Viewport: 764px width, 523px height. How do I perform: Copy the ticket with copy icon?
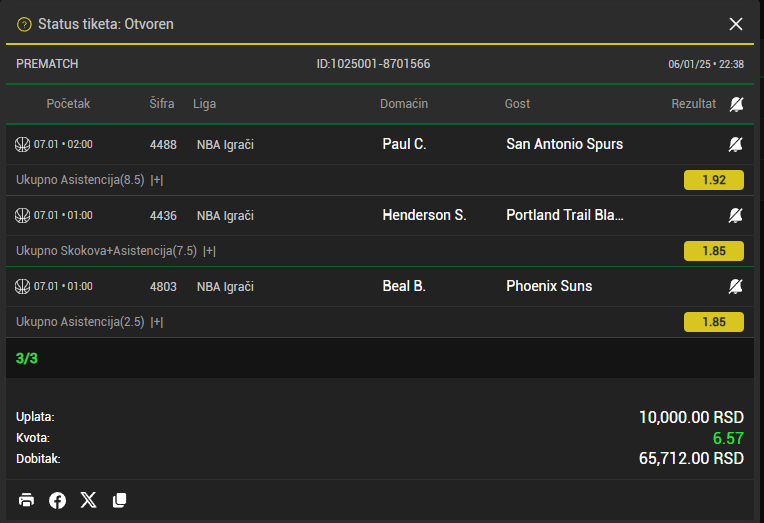119,500
